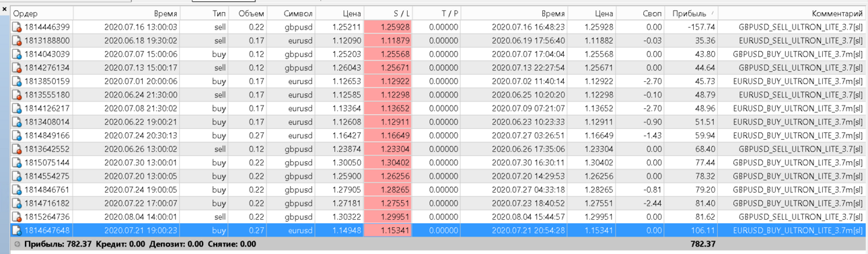The width and height of the screenshot is (868, 254).
Task: Click stop loss cell 1.15341 in selected row
Action: click(x=388, y=230)
